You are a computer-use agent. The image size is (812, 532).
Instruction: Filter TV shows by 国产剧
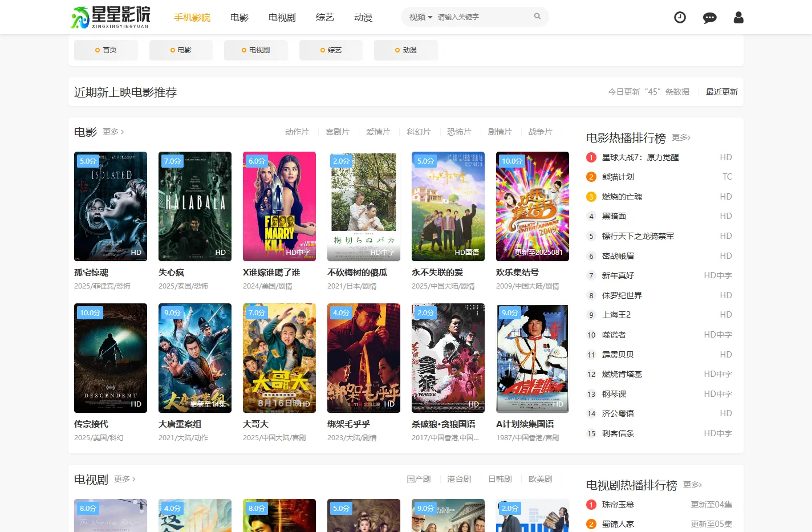[x=419, y=479]
